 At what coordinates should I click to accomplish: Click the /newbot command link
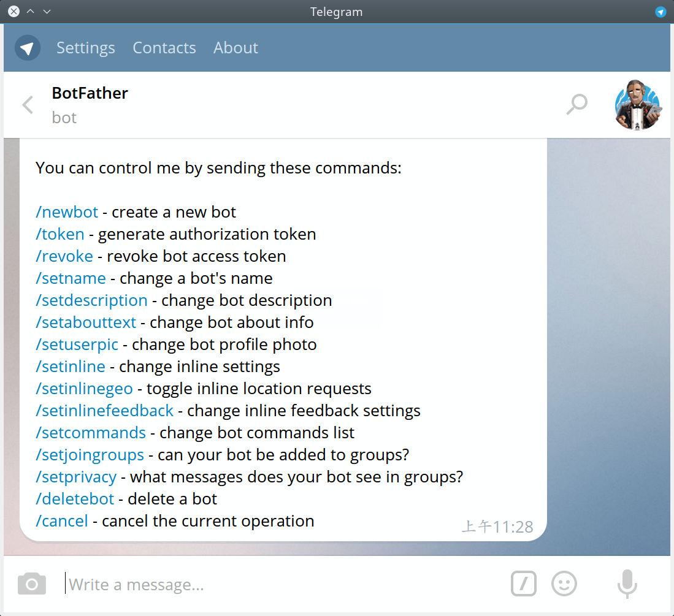tap(67, 212)
